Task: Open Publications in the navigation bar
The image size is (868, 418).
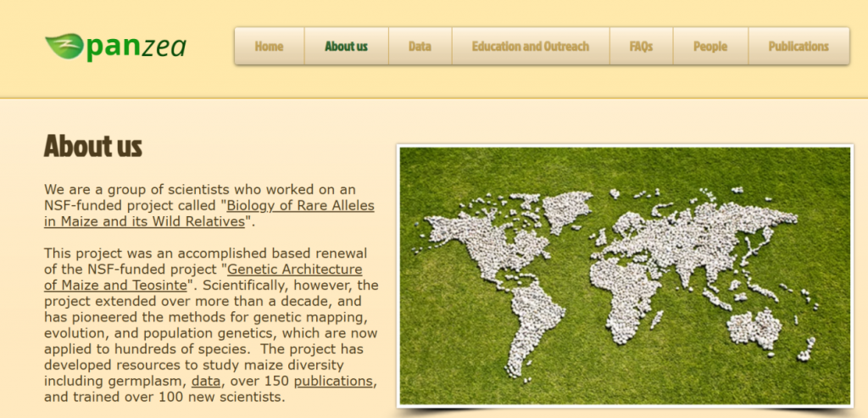Action: tap(798, 47)
